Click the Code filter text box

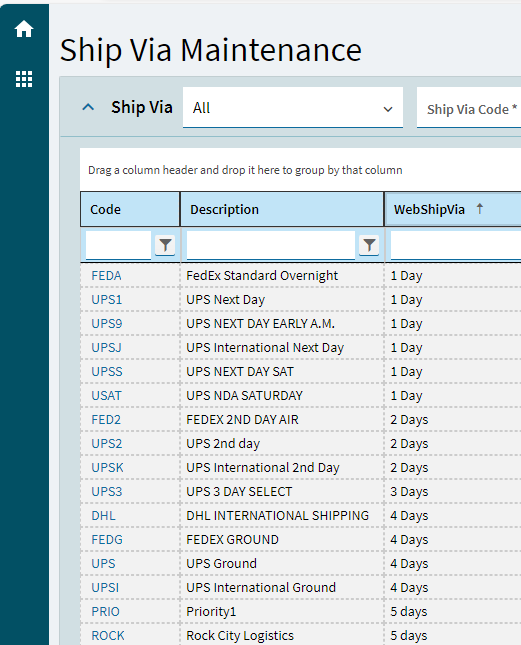tap(118, 245)
